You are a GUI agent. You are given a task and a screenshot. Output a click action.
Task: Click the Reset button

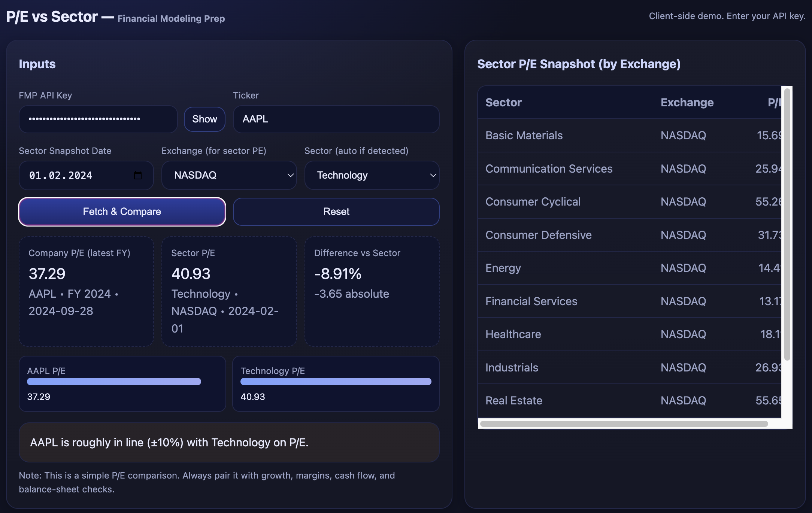(x=336, y=212)
